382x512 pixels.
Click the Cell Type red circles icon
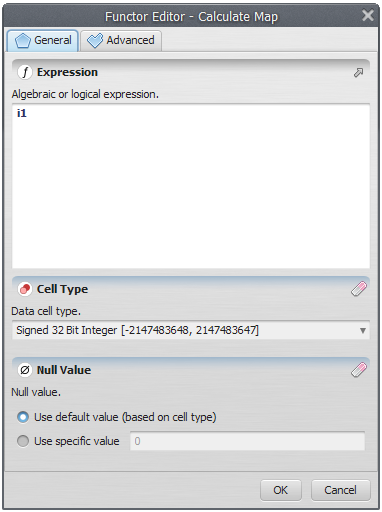click(25, 289)
